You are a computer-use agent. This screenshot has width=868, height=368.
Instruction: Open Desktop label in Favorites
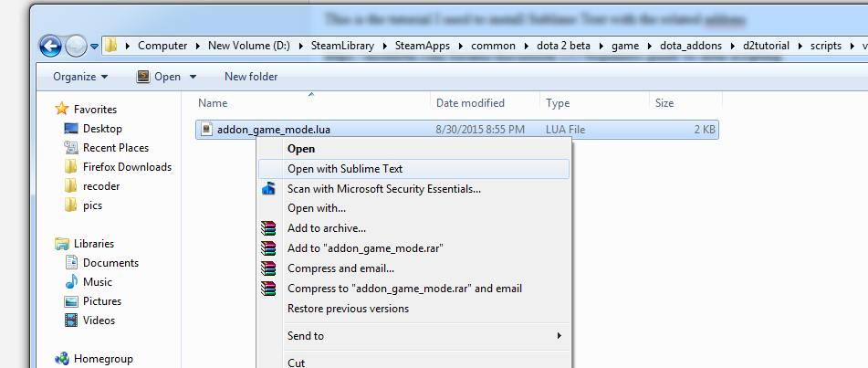point(102,129)
